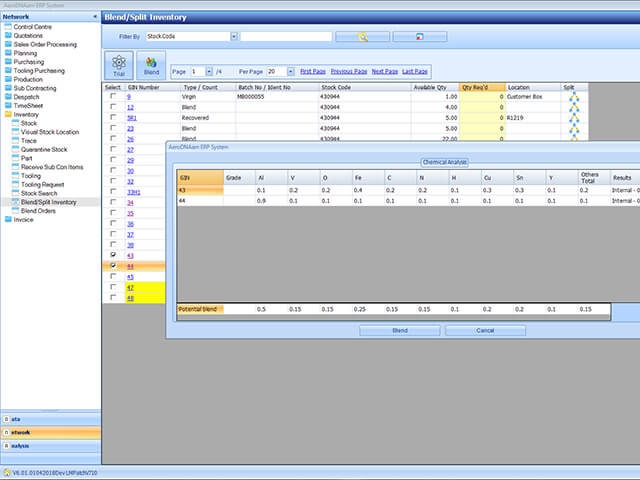The image size is (640, 480).
Task: Select the Chemical Analysis tab
Action: coord(444,162)
